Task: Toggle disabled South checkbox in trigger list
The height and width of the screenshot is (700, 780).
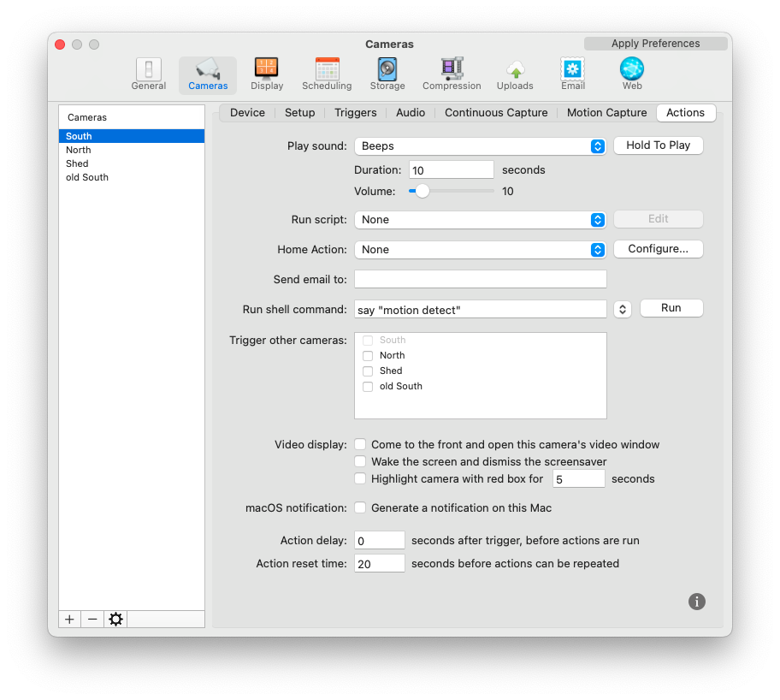Action: pyautogui.click(x=368, y=340)
